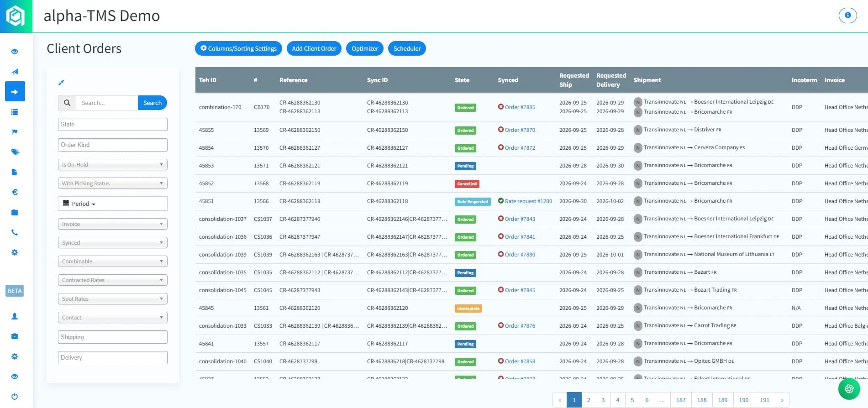Expand the Spot Rates dropdown

(113, 299)
